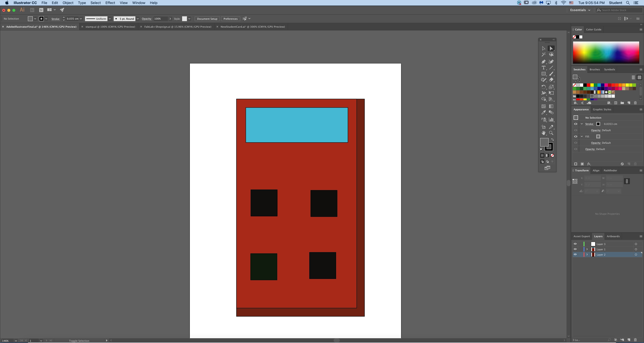Select the Pen tool
Viewport: 644px width, 343px height.
544,62
